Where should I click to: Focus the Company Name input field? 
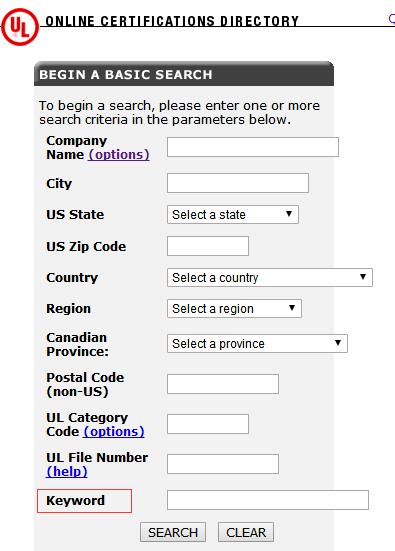pyautogui.click(x=253, y=147)
